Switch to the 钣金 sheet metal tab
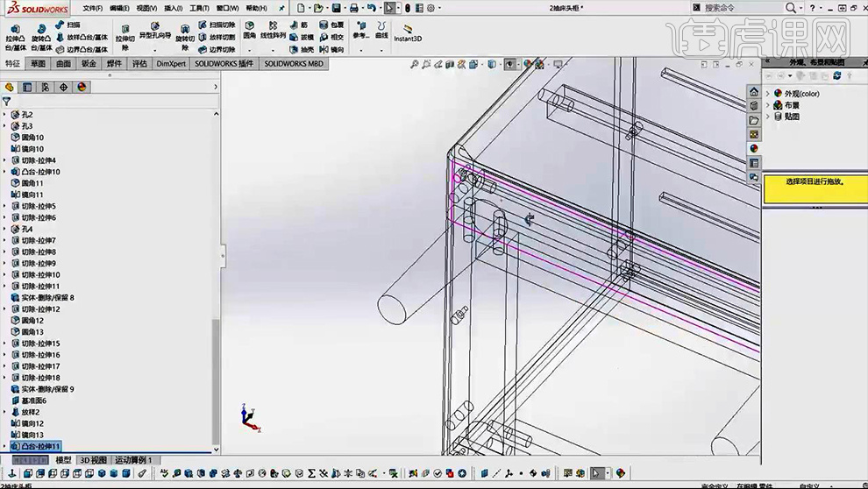 (89, 64)
